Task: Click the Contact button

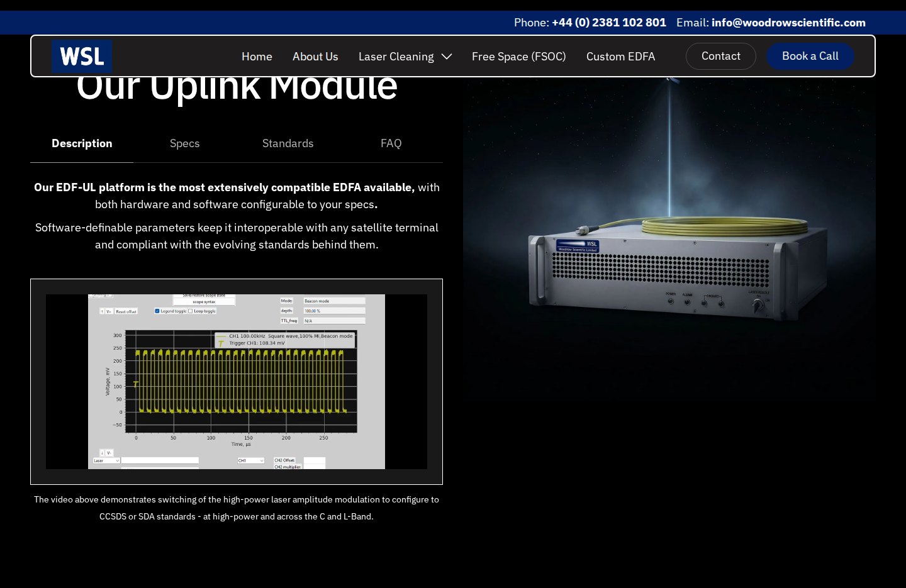Action: (x=721, y=56)
